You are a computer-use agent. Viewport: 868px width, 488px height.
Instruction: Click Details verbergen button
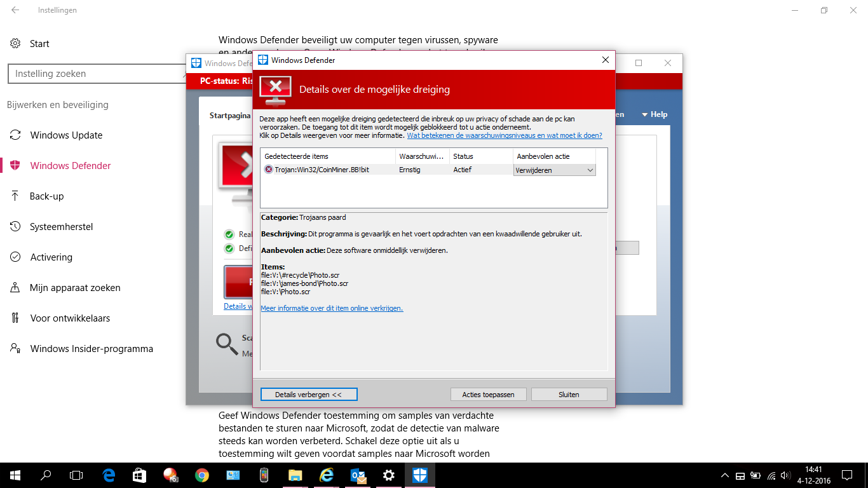309,395
